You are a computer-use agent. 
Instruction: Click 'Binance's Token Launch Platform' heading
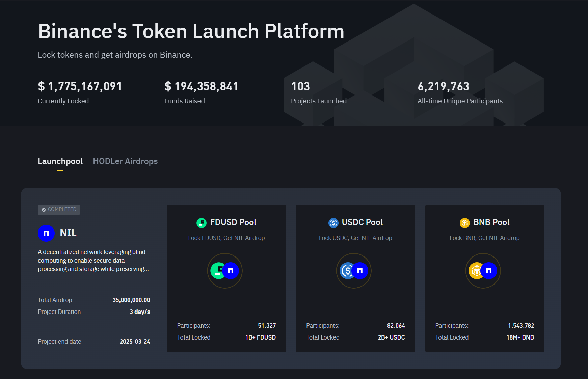click(x=191, y=31)
